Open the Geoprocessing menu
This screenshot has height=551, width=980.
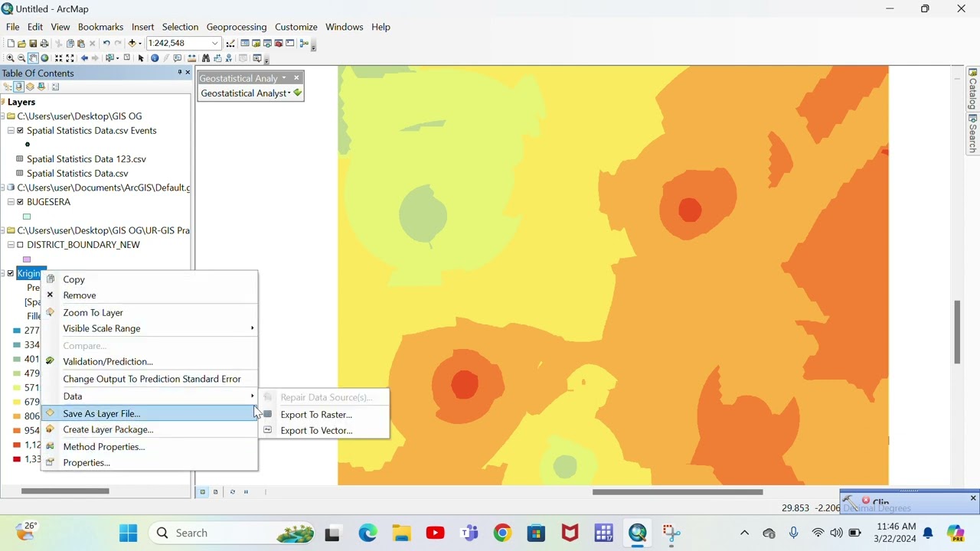pyautogui.click(x=237, y=27)
